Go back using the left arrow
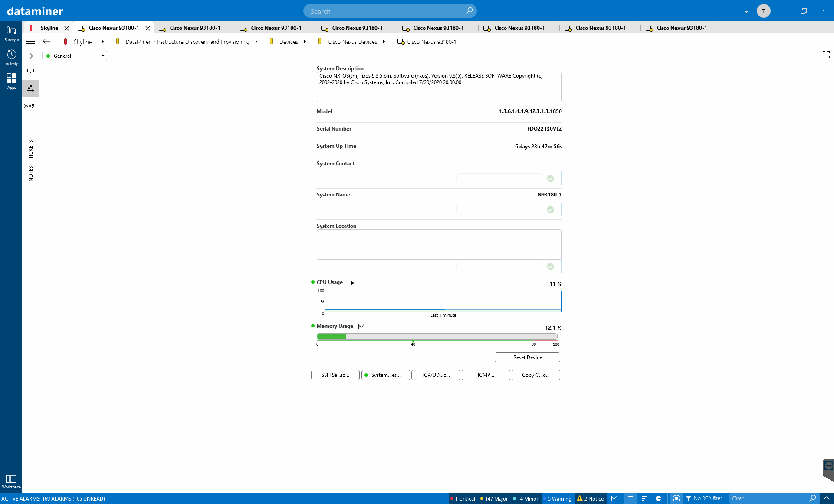Viewport: 834px width, 504px height. tap(46, 42)
